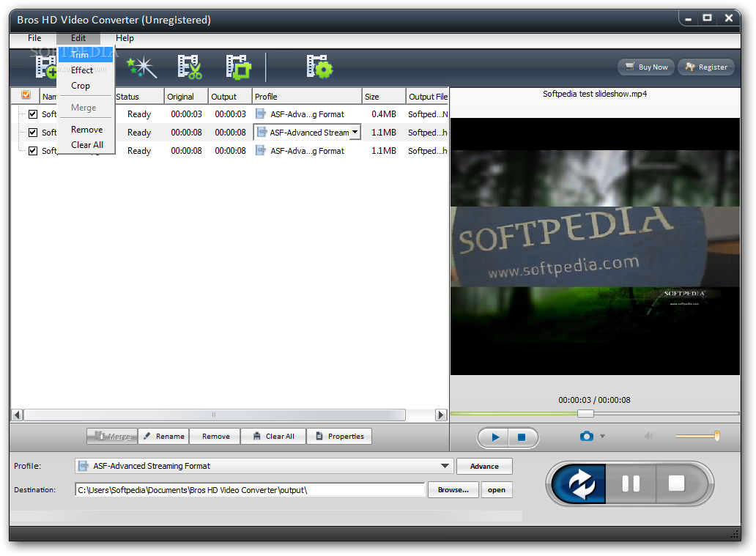Expand the main Profile combo box

click(x=445, y=466)
